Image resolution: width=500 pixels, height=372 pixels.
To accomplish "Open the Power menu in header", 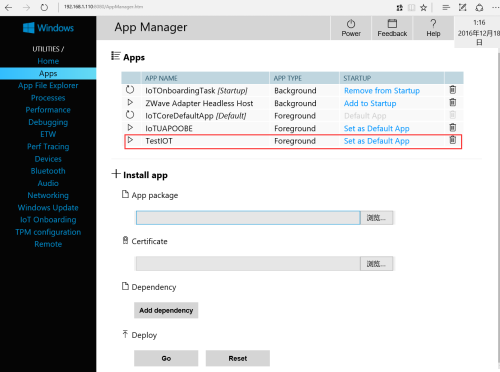I will tap(351, 28).
